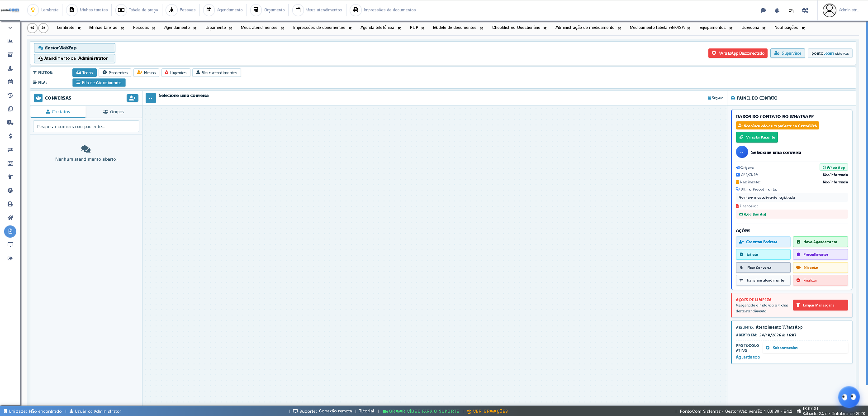The width and height of the screenshot is (868, 416).
Task: Click the history clock sidebar icon
Action: (x=10, y=96)
